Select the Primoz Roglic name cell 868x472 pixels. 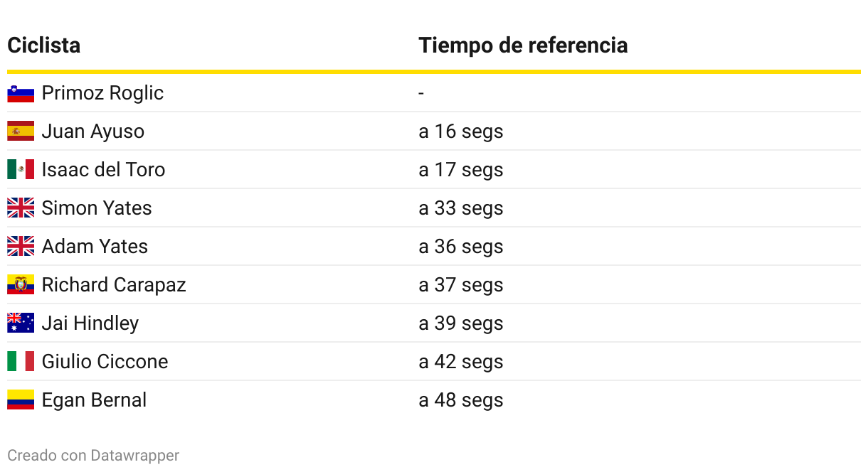click(x=102, y=93)
